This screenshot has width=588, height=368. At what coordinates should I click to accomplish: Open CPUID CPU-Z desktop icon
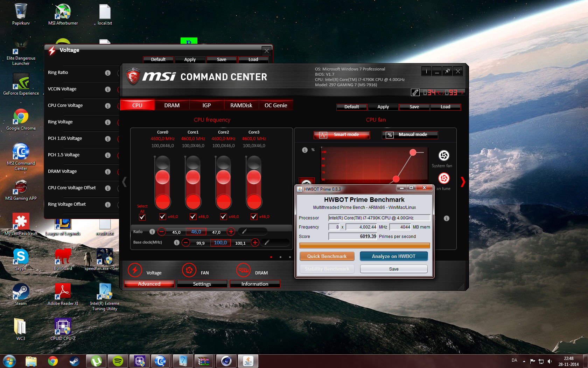click(63, 329)
